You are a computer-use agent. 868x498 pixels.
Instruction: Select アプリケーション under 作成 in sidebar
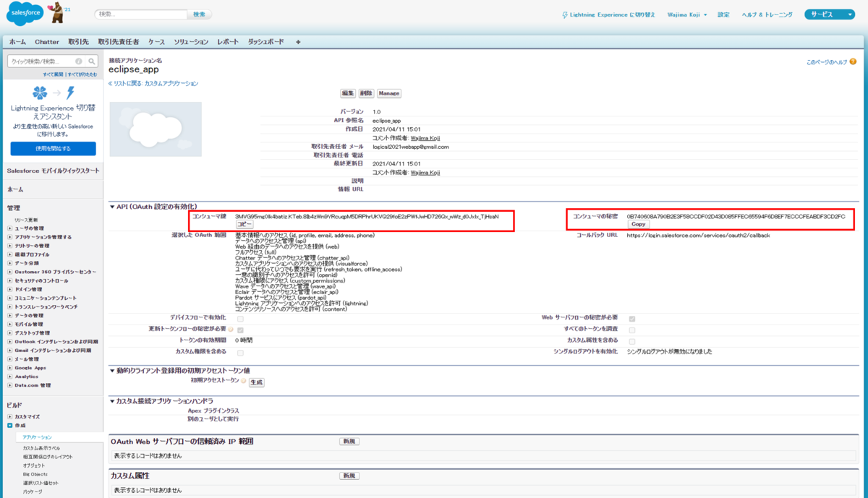(38, 437)
